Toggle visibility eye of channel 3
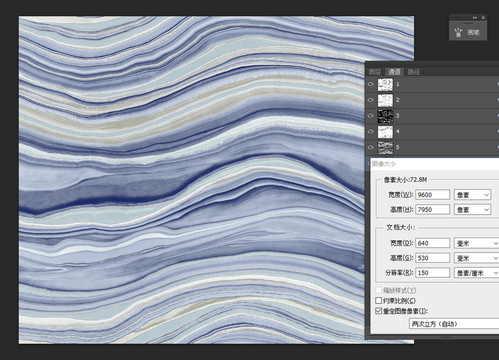499x360 pixels. pyautogui.click(x=371, y=116)
